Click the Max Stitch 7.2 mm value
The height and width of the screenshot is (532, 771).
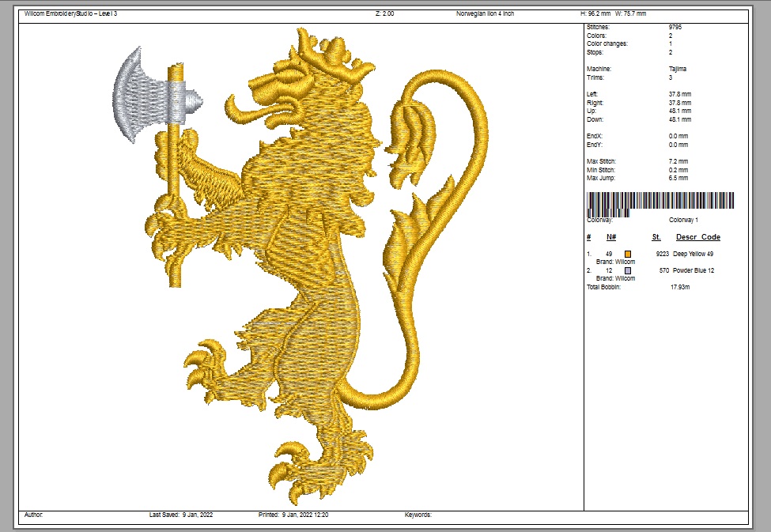point(678,161)
